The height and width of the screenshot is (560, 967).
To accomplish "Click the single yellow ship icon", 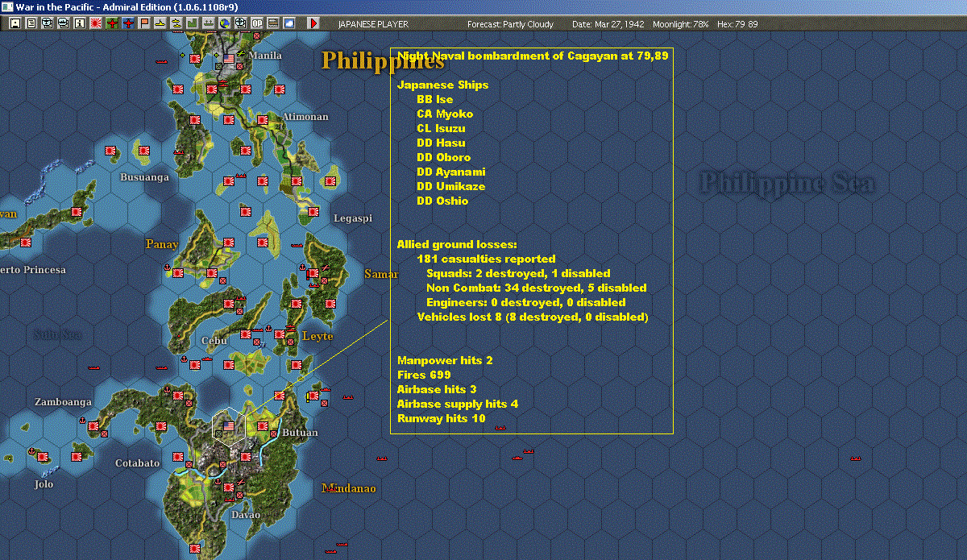I will point(160,24).
